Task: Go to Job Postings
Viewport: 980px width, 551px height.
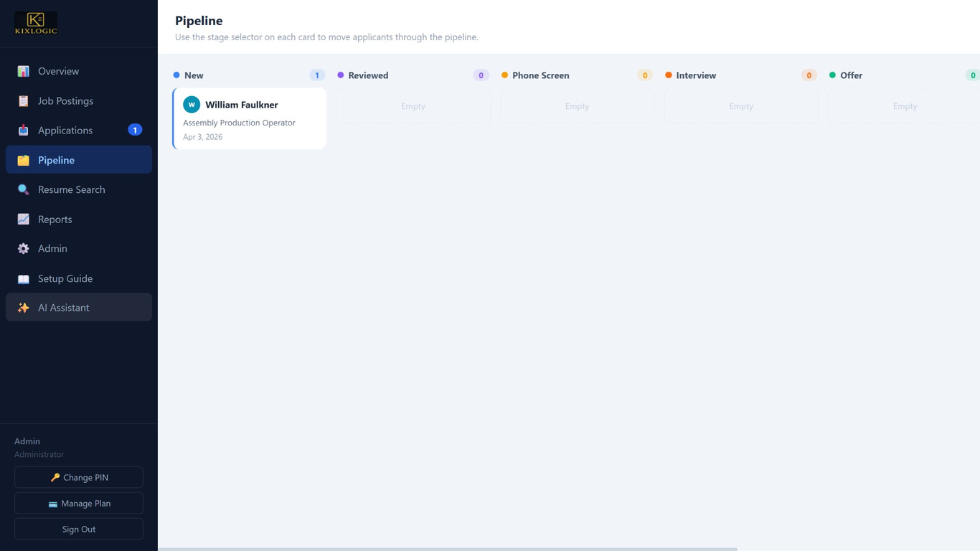Action: pos(79,101)
